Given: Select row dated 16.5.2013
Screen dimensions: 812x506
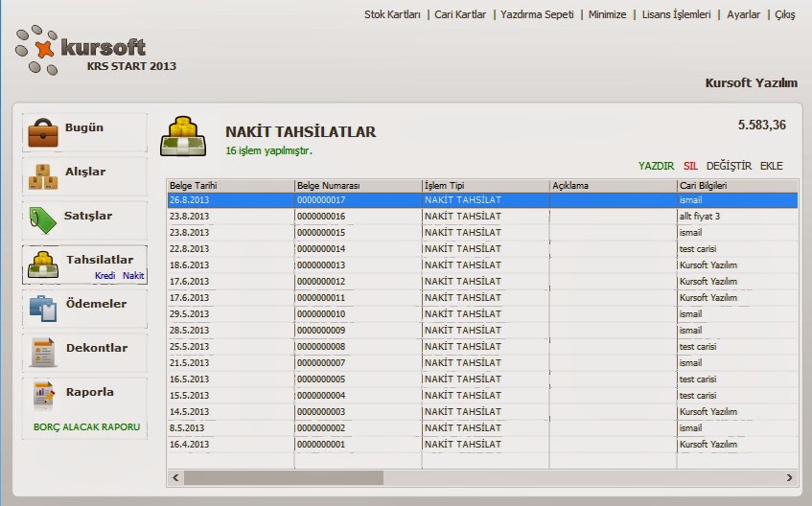Looking at the screenshot, I should (482, 379).
